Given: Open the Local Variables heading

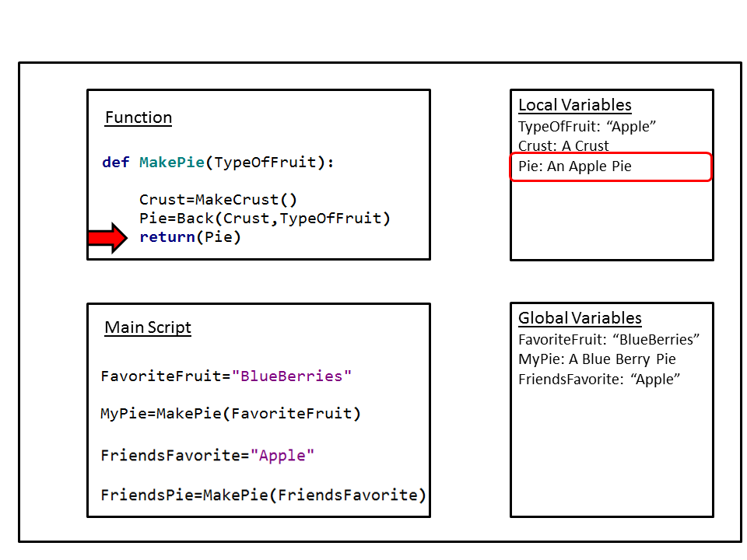Looking at the screenshot, I should pos(575,105).
